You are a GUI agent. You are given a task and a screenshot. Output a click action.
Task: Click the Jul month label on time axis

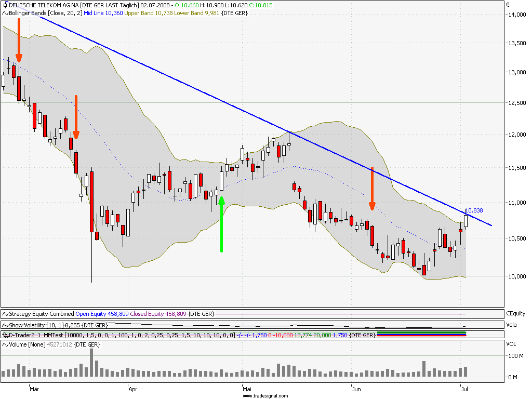click(464, 389)
